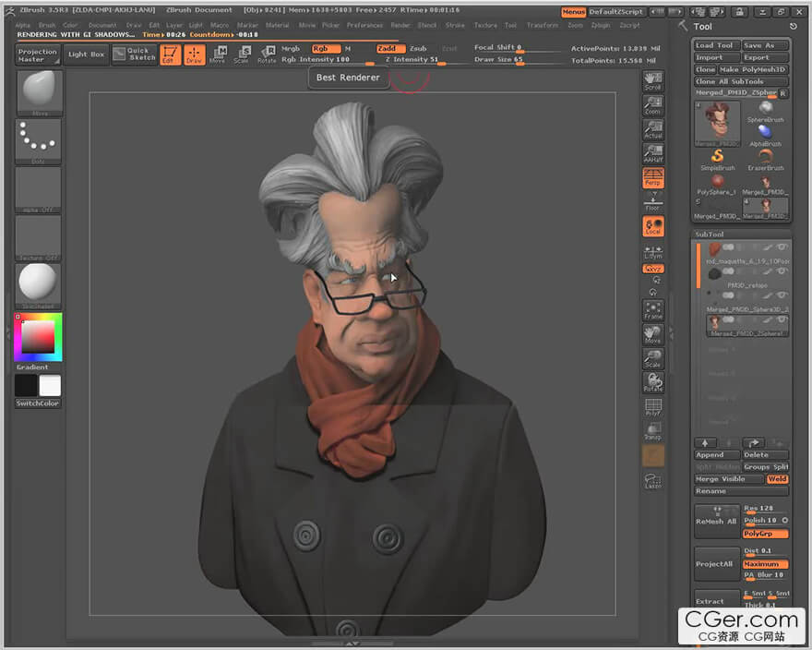Toggle the PolyGrp option under ReMesh
The image size is (812, 650).
[765, 534]
